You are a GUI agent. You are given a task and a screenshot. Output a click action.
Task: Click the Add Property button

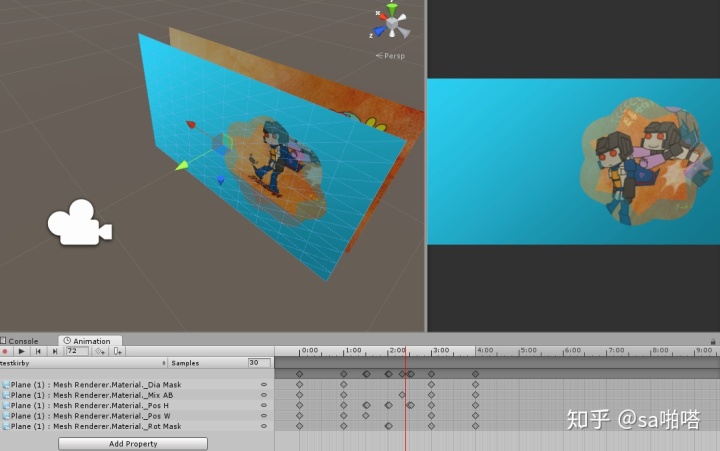pos(133,444)
